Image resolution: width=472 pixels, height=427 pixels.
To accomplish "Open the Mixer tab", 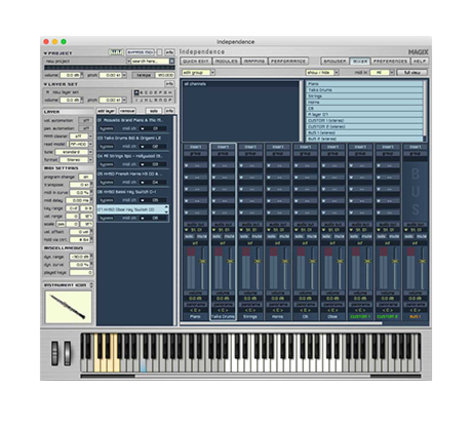I will click(x=360, y=61).
